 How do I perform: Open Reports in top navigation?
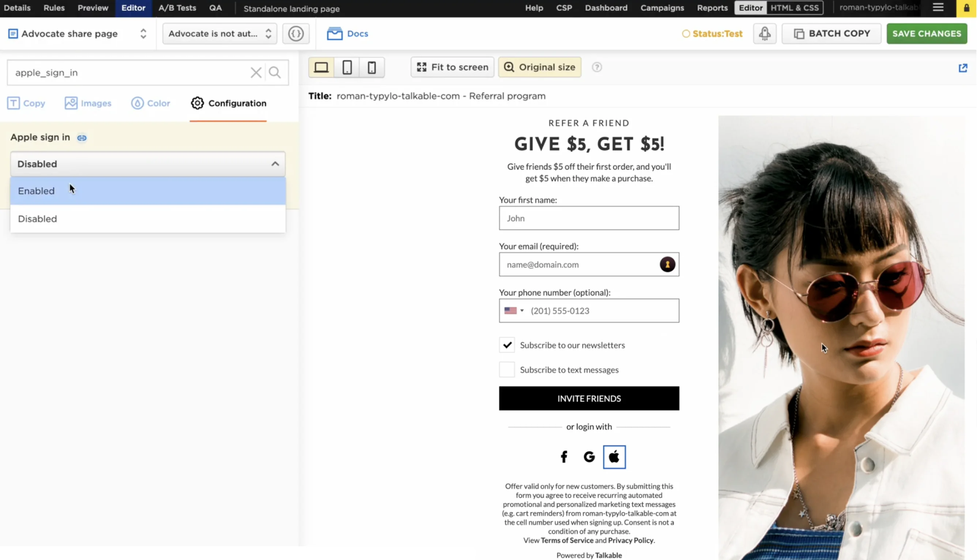click(x=712, y=8)
